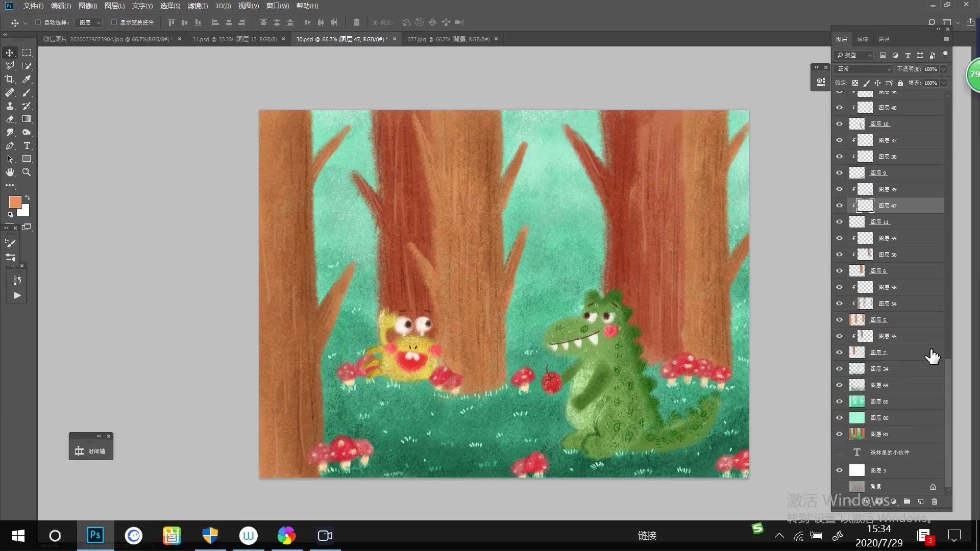This screenshot has height=551, width=980.
Task: Show the hidden 背景 layer
Action: pos(839,487)
